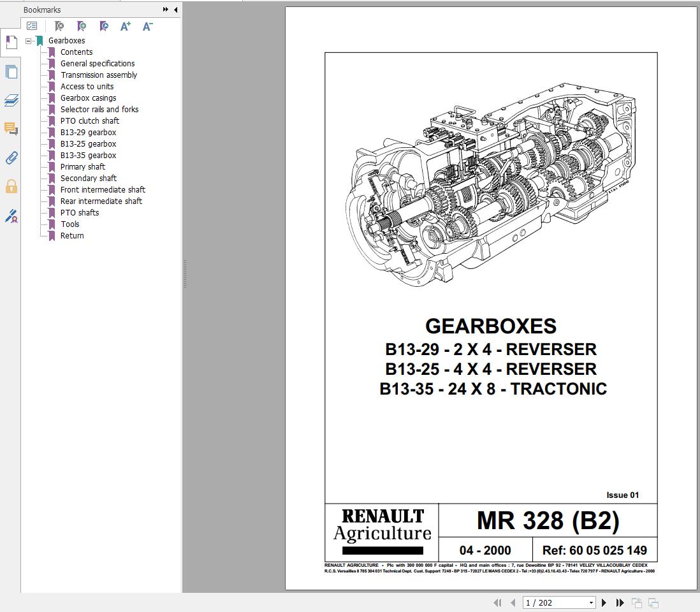The image size is (700, 612).
Task: Click the delete bookmark icon
Action: coord(59,26)
